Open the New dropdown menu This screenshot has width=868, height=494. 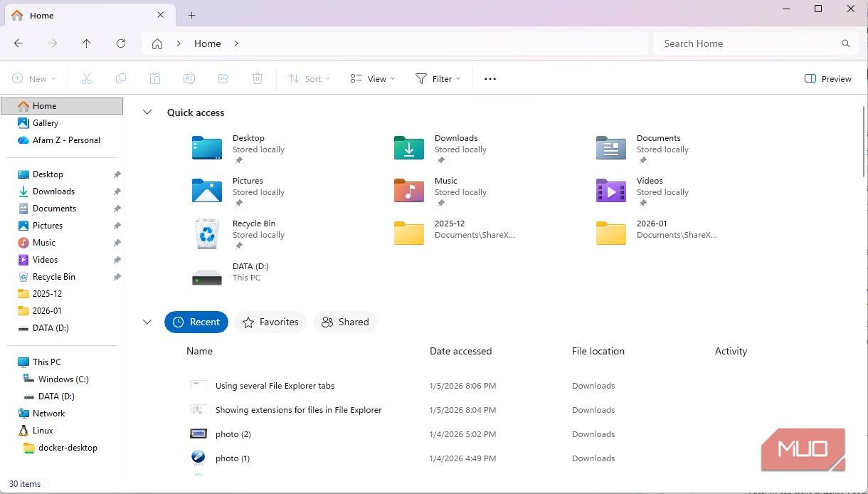(x=34, y=79)
